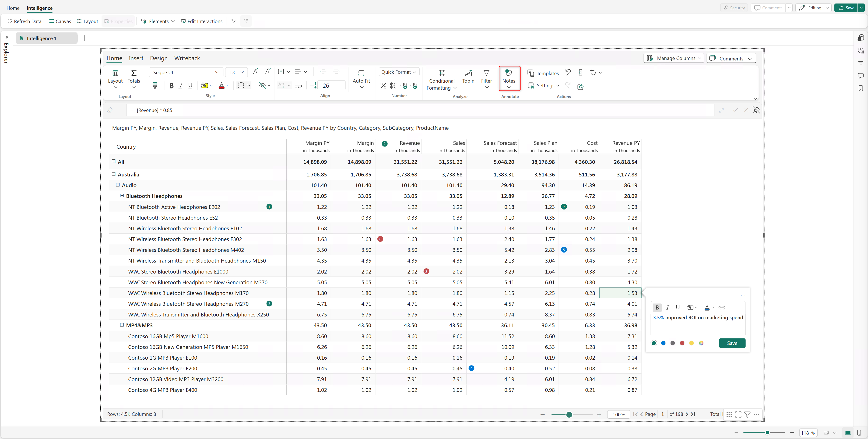Open the Notes annotate tool

(509, 78)
